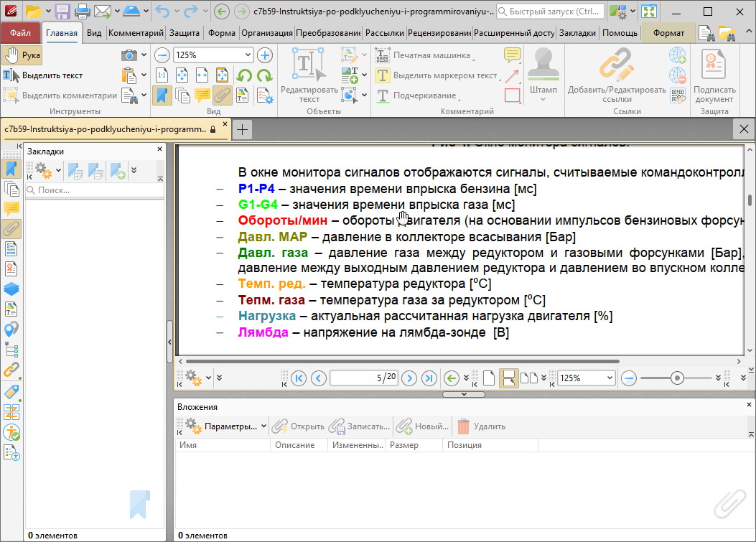Click the zoom in plus button in ribbon
Viewport: 756px width, 542px height.
[265, 55]
